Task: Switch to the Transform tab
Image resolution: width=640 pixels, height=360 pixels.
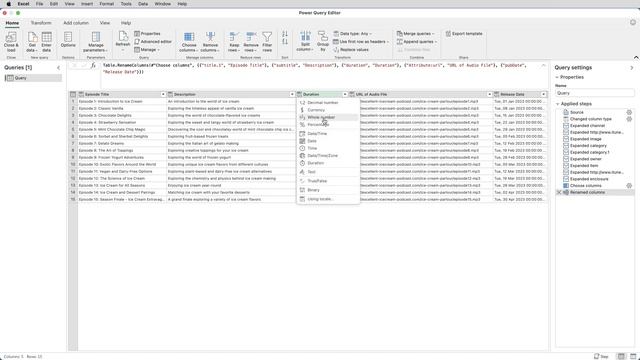Action: (x=41, y=23)
